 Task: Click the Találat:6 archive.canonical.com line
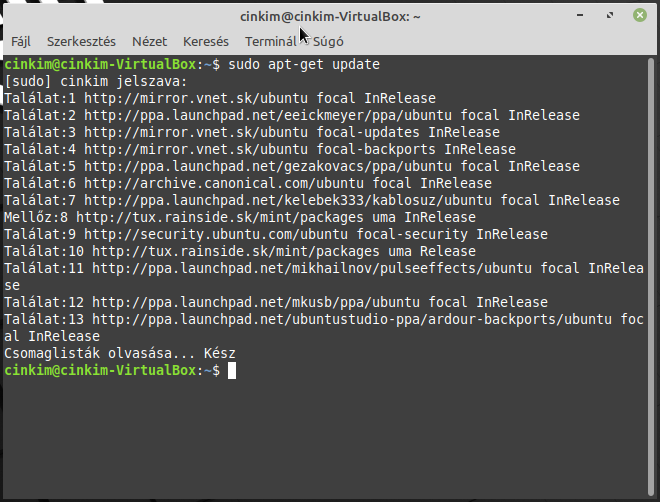(248, 183)
